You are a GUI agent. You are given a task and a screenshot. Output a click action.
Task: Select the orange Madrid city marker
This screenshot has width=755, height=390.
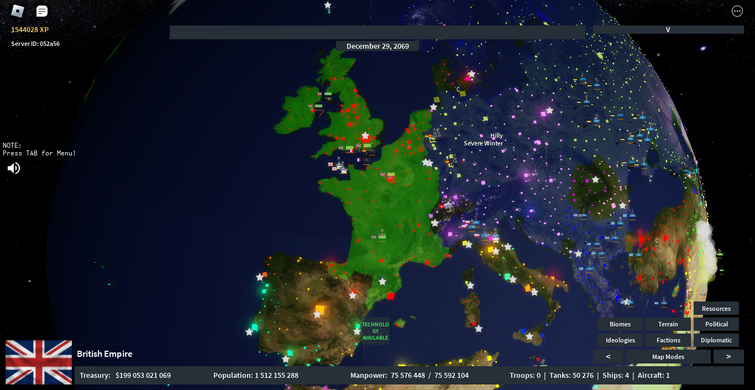coord(320,309)
